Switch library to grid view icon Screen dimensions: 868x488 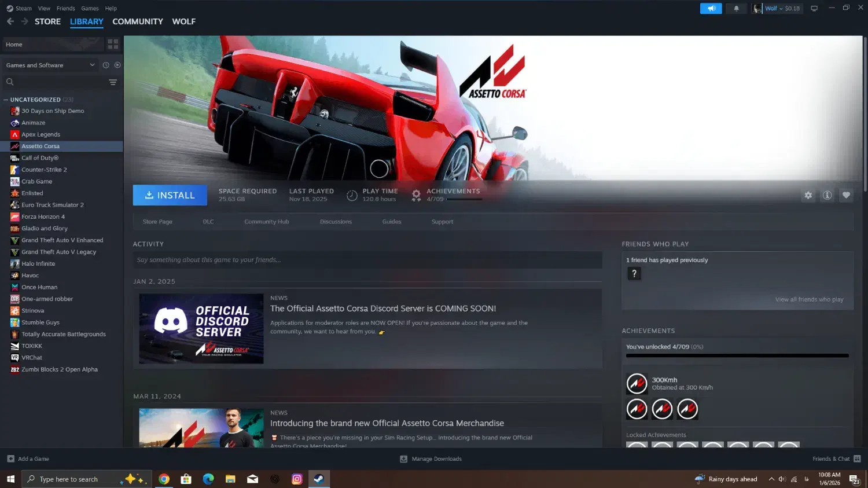coord(113,44)
